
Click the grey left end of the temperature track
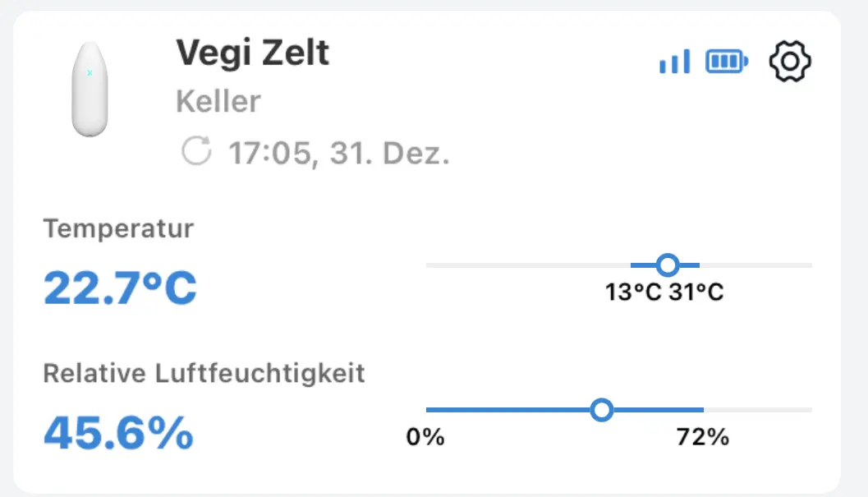coord(526,265)
